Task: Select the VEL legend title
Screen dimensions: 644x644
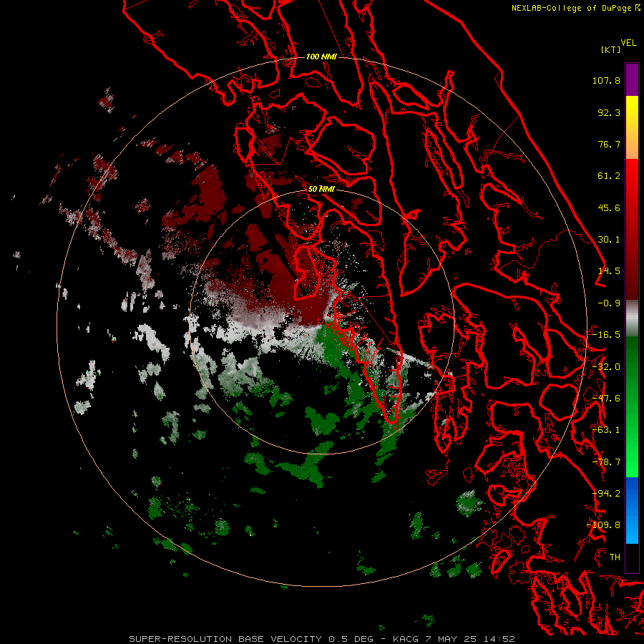Action: coord(628,43)
